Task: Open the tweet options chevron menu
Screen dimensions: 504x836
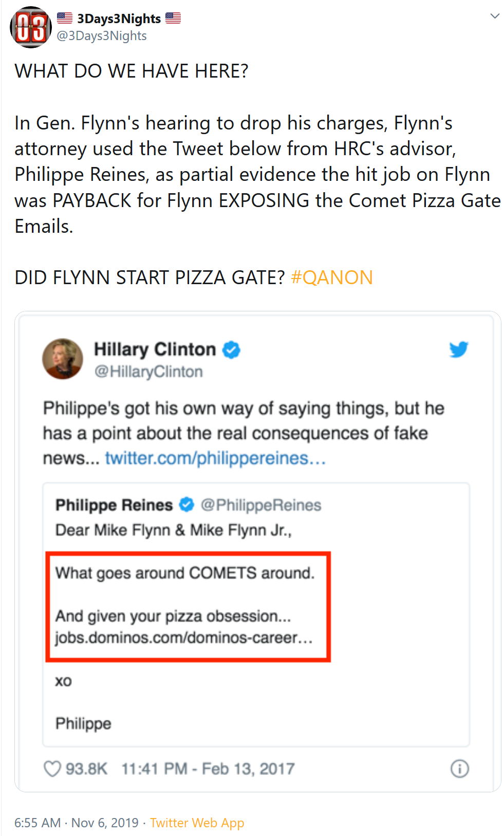Action: click(x=495, y=16)
